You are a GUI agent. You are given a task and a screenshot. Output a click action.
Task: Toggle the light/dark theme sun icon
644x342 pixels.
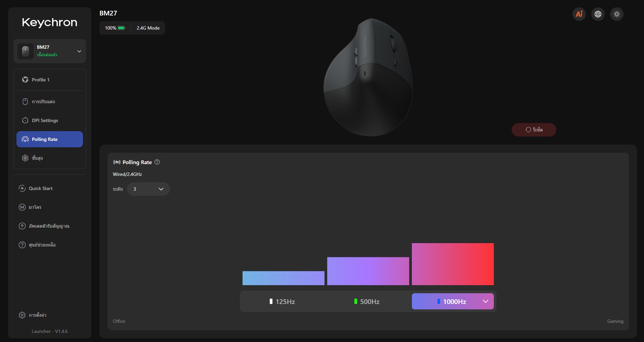616,14
